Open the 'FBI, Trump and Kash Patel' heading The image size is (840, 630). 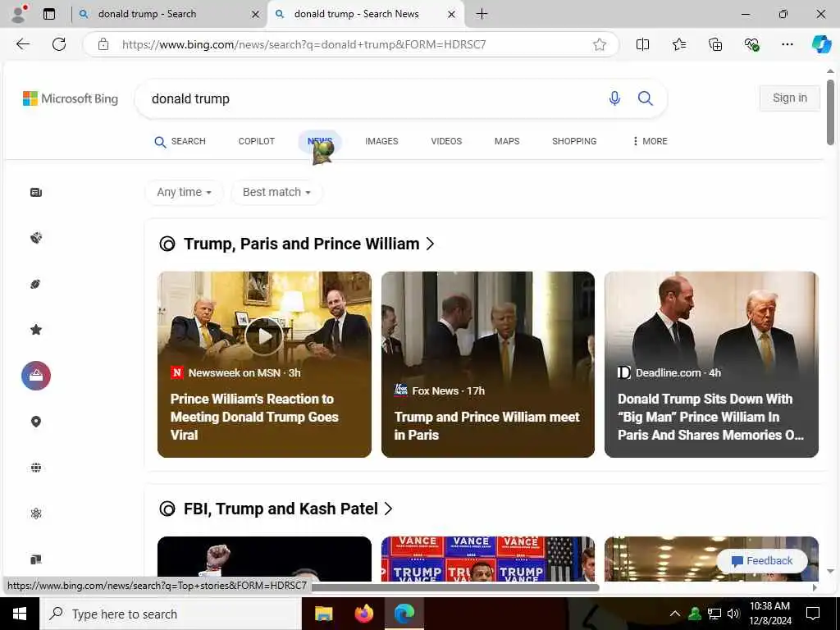(x=281, y=509)
